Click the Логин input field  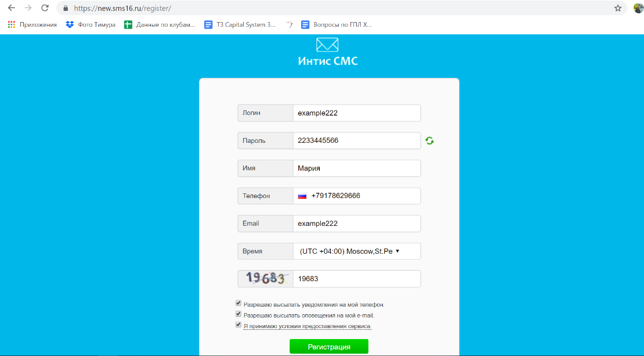coord(356,113)
